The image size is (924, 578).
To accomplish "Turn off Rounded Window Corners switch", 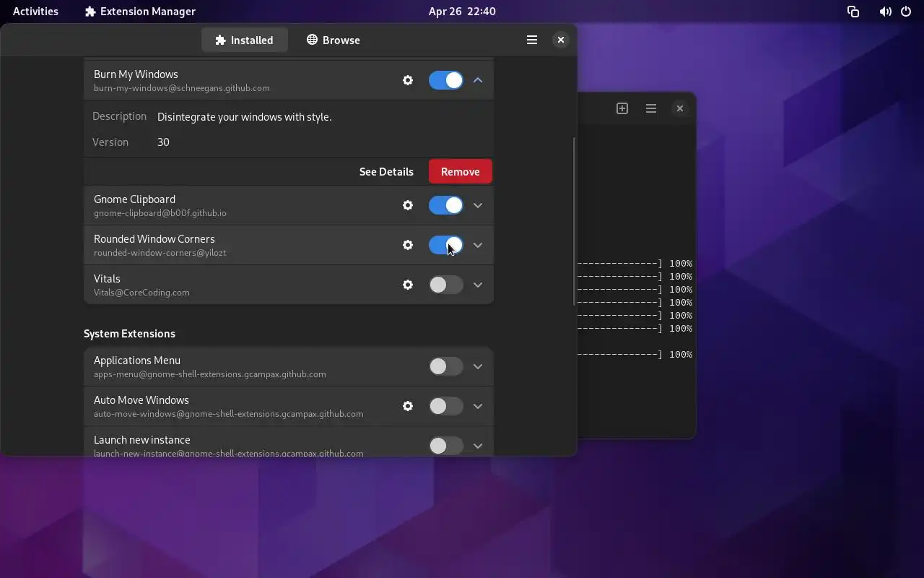I will (446, 245).
